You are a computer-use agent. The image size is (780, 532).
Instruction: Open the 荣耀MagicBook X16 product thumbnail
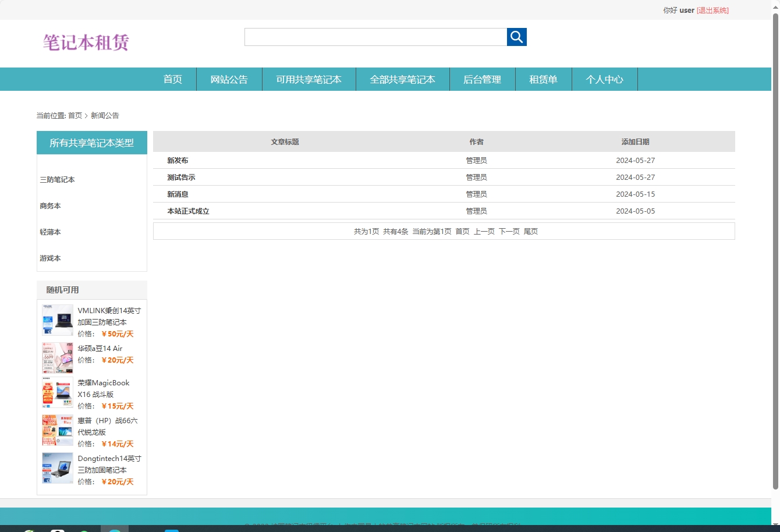[58, 392]
